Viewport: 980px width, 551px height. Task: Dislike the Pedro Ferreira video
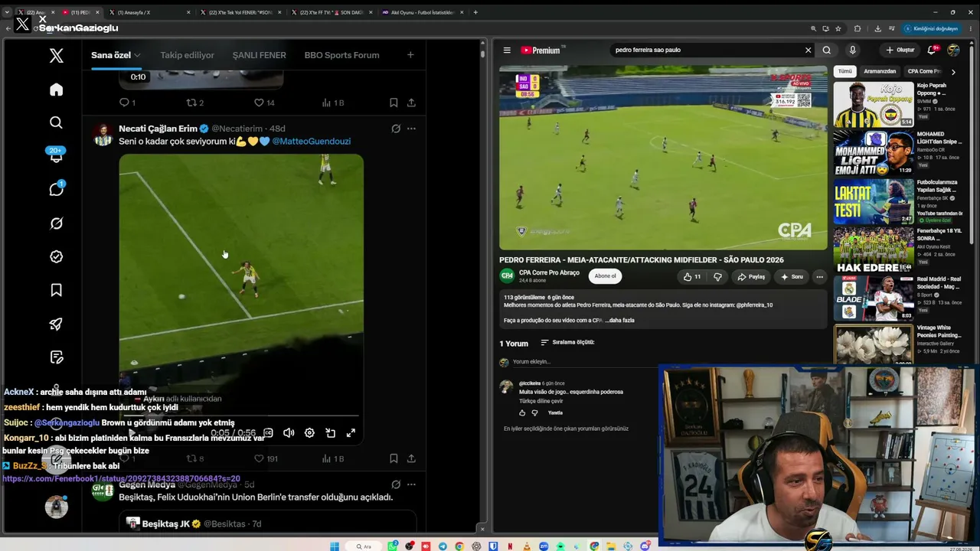[x=717, y=276]
